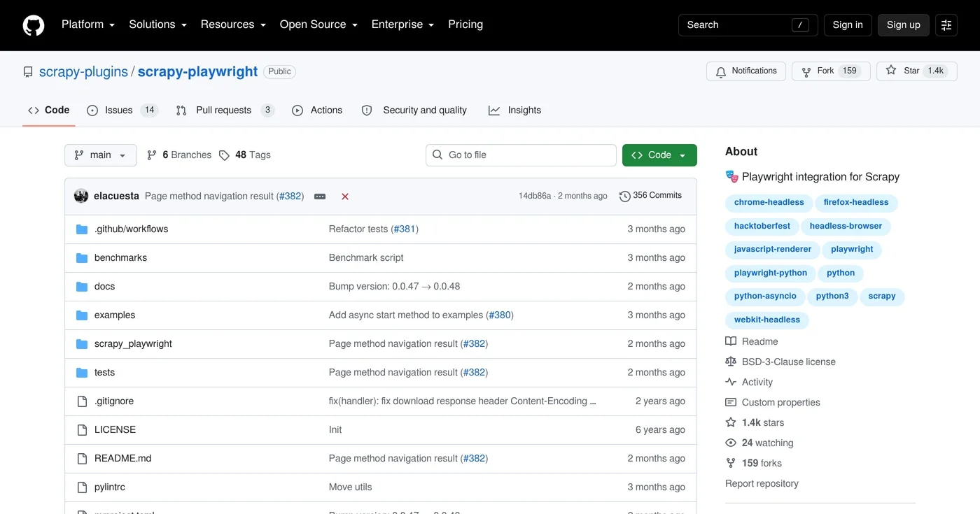Screen dimensions: 980x514
Task: Open the Insights tab
Action: tap(514, 110)
